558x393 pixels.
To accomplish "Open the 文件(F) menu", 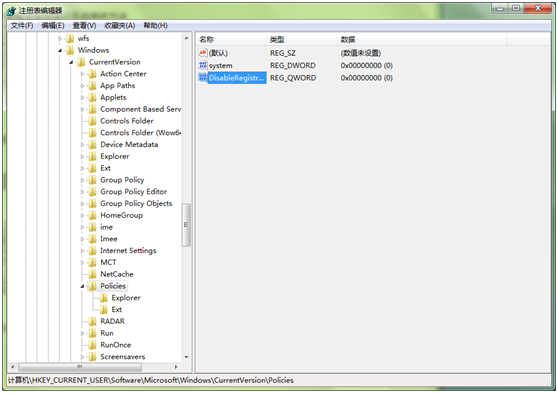I will (22, 25).
